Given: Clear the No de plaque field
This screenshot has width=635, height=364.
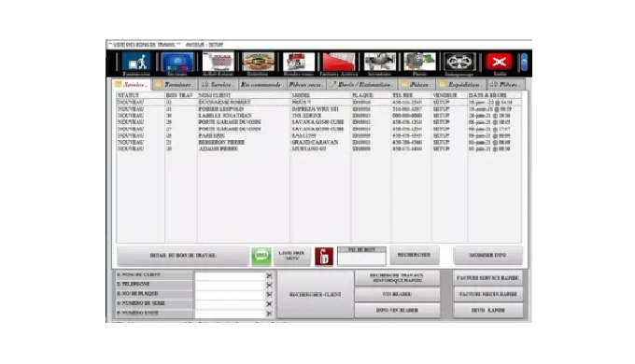Looking at the screenshot, I should [x=269, y=294].
